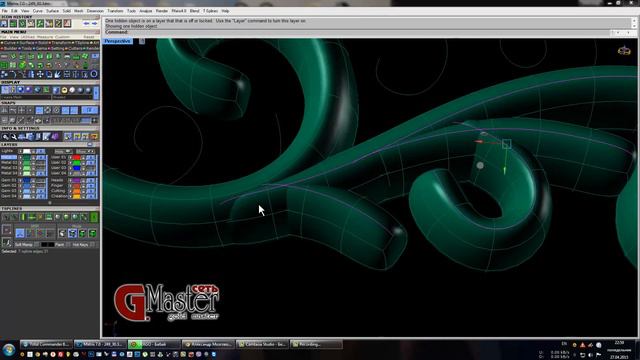Click the orange rightmost Info & Settings icon
Viewport: 640px width, 360px height.
(x=94, y=137)
